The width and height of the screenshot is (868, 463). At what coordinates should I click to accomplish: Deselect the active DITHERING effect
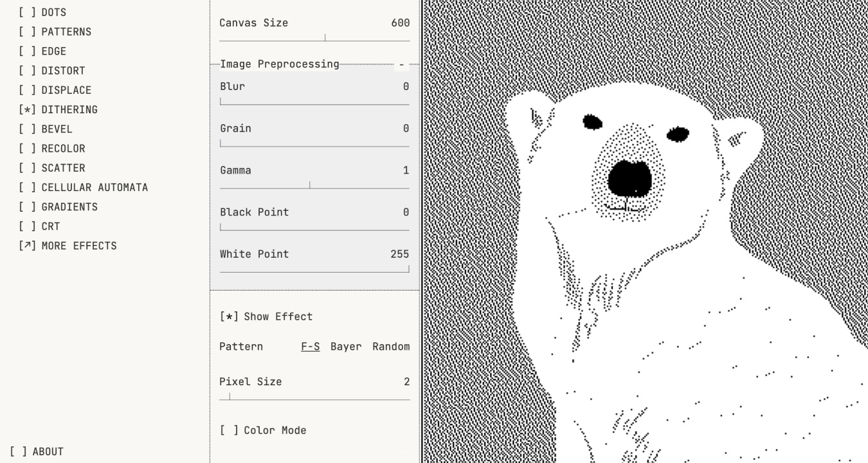[59, 109]
